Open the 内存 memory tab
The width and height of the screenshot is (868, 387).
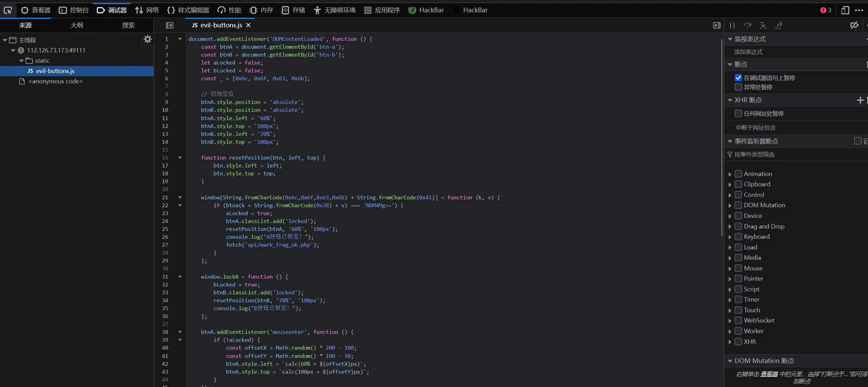261,10
